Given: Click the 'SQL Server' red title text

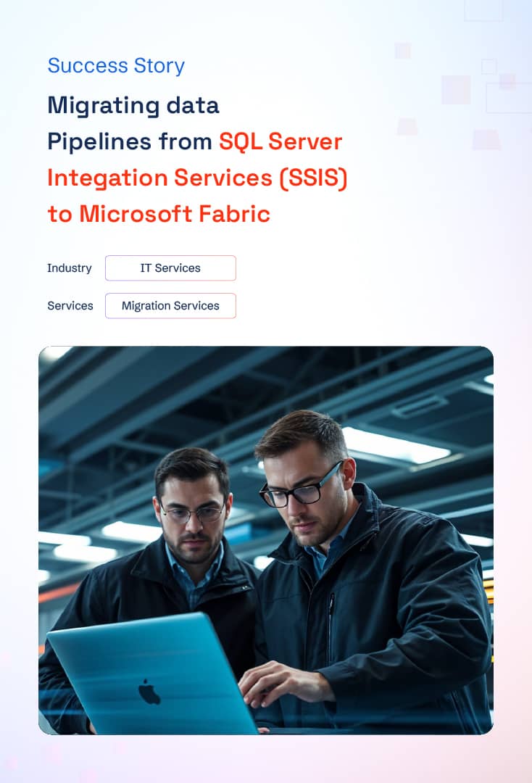Looking at the screenshot, I should pos(280,141).
